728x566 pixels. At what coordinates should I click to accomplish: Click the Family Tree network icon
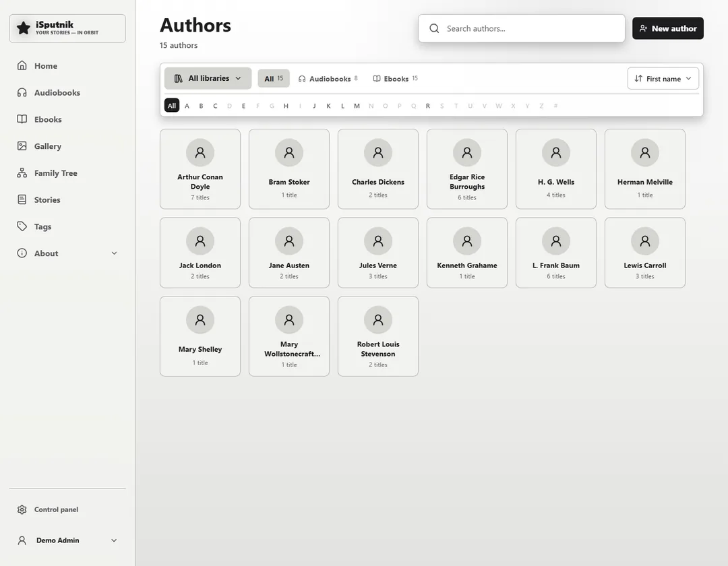(22, 173)
